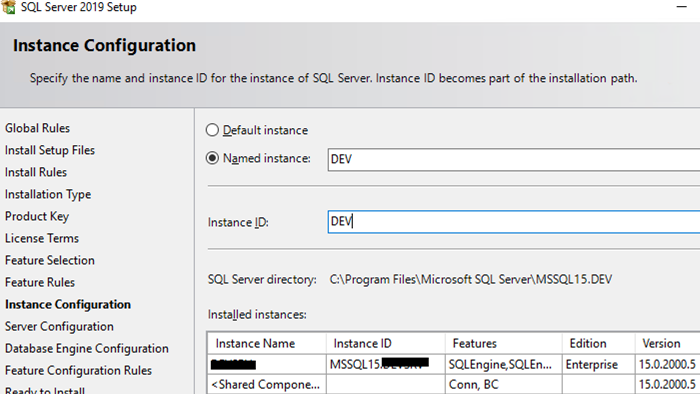This screenshot has height=394, width=700.
Task: Open the Feature Rules step
Action: click(40, 282)
